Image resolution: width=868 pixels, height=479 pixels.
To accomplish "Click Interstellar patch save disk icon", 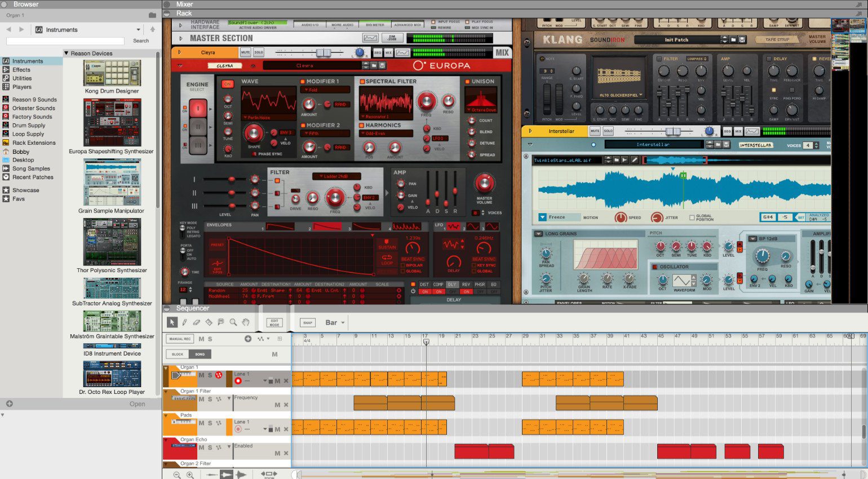I will tap(727, 145).
